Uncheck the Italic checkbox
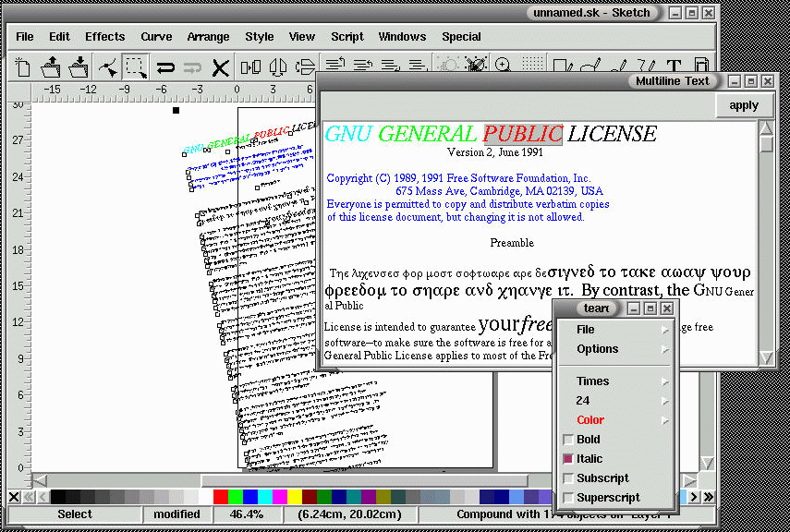The width and height of the screenshot is (790, 532). [568, 459]
